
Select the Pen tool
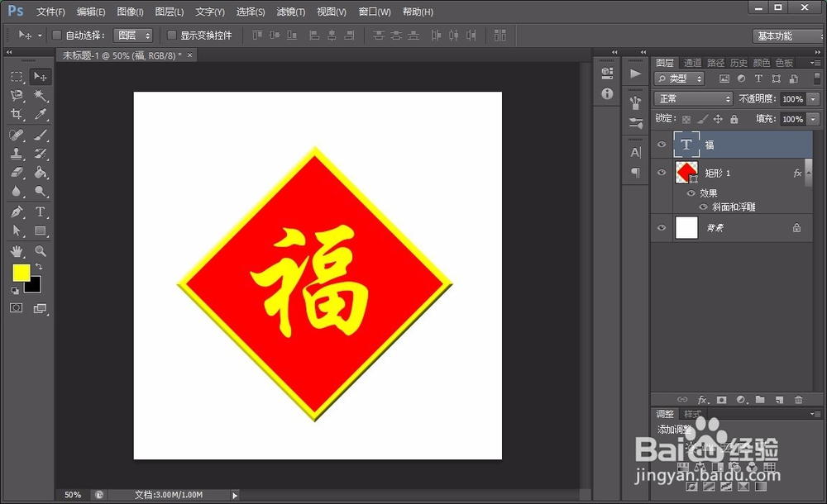click(16, 212)
